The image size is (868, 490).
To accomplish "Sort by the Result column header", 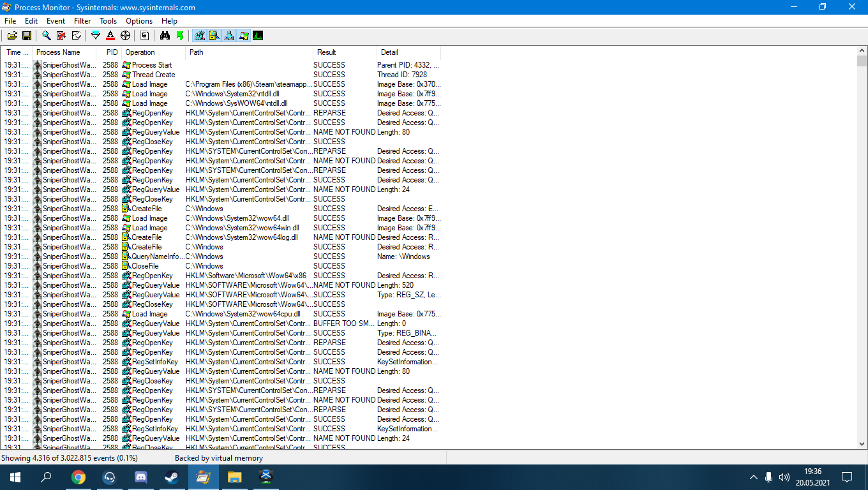I will tap(345, 52).
